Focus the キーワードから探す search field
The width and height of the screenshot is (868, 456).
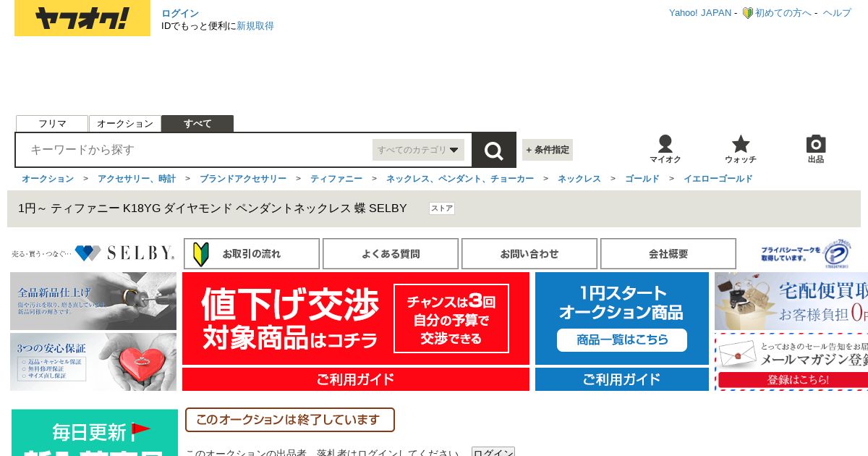195,150
